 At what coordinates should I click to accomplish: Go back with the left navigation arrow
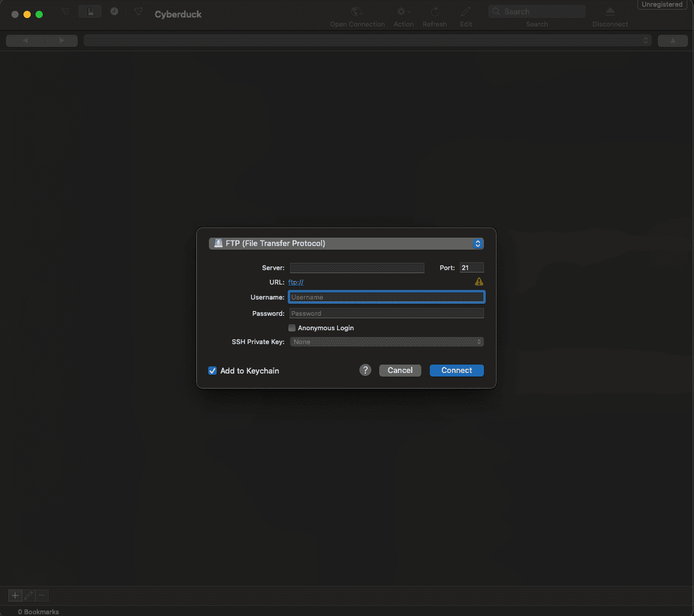pos(25,41)
